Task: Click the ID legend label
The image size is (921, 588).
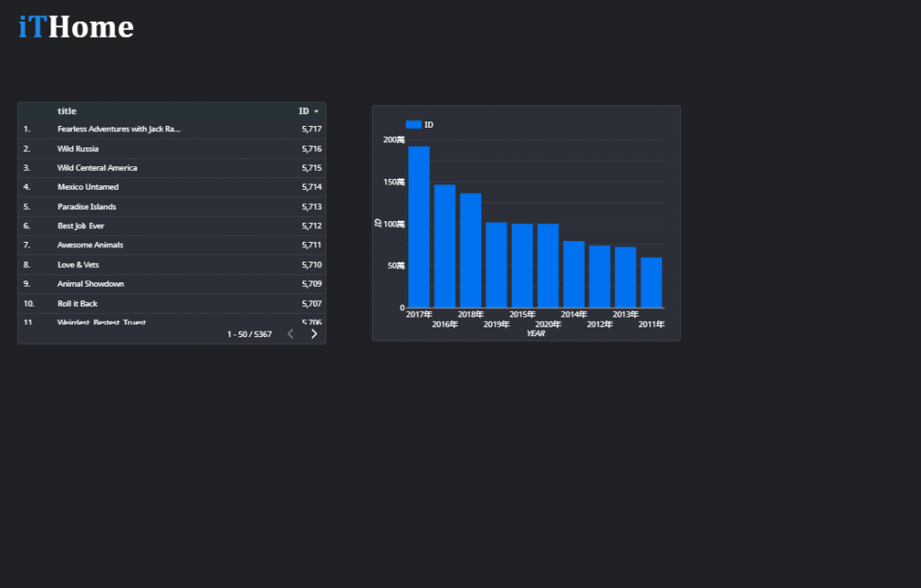Action: pyautogui.click(x=429, y=125)
